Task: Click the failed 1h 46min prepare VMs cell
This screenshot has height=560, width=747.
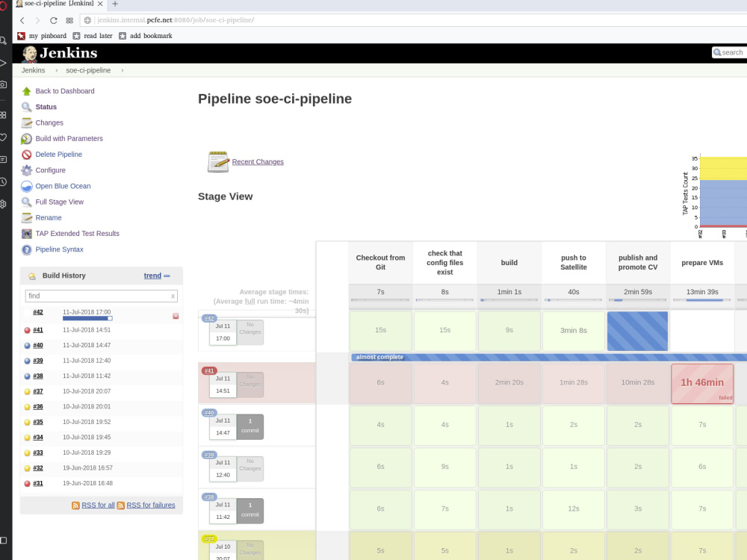Action: coord(702,383)
